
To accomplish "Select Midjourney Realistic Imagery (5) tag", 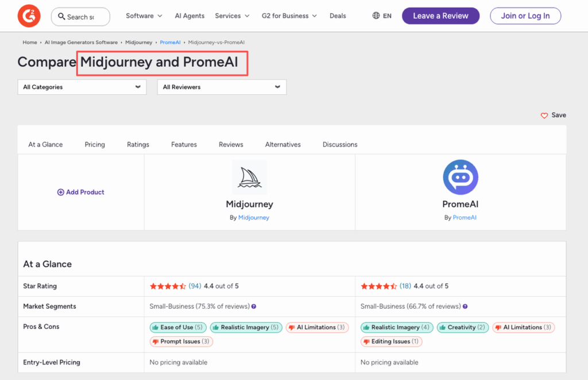I will tap(246, 328).
